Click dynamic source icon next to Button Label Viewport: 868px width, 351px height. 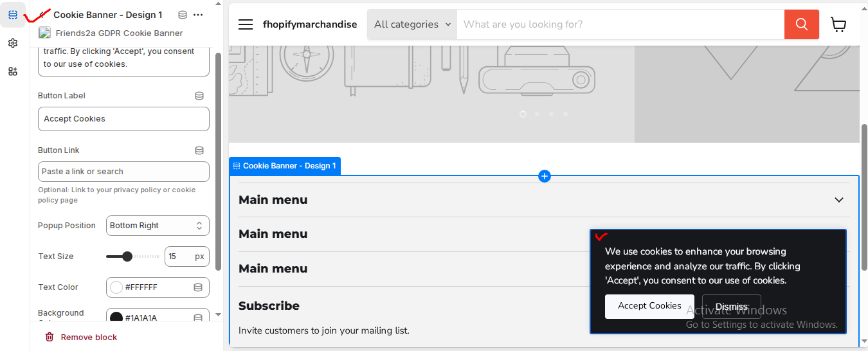pyautogui.click(x=199, y=96)
